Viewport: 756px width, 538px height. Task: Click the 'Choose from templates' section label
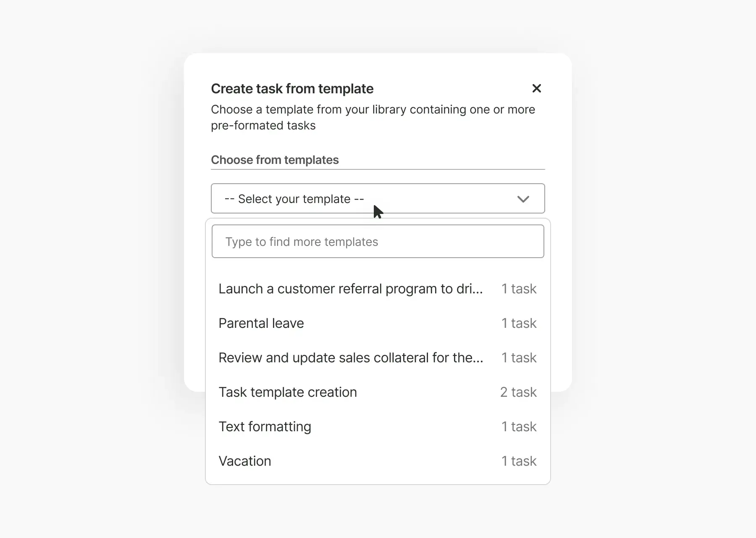pos(275,160)
